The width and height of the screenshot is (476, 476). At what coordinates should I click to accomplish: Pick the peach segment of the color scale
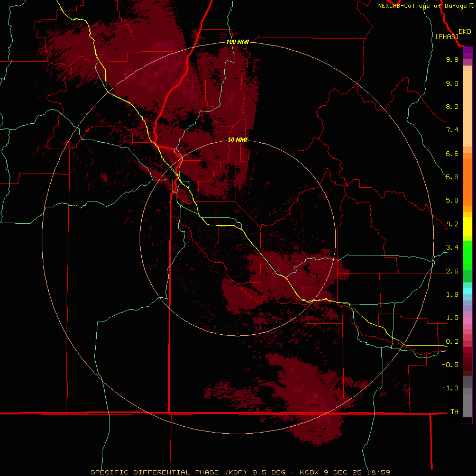(467, 108)
